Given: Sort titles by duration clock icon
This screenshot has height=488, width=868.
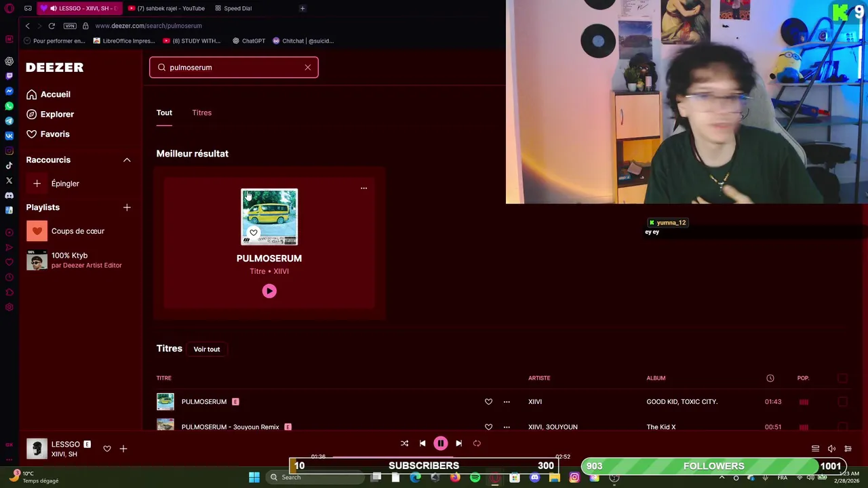Looking at the screenshot, I should click(770, 378).
